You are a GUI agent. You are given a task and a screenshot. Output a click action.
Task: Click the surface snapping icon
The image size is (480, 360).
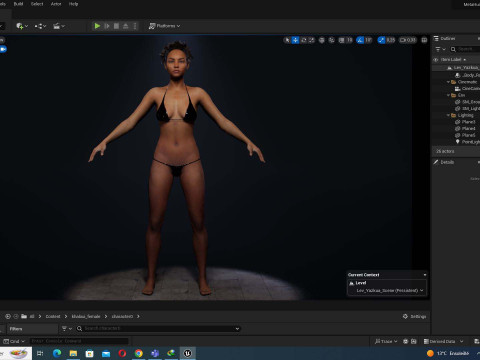332,40
